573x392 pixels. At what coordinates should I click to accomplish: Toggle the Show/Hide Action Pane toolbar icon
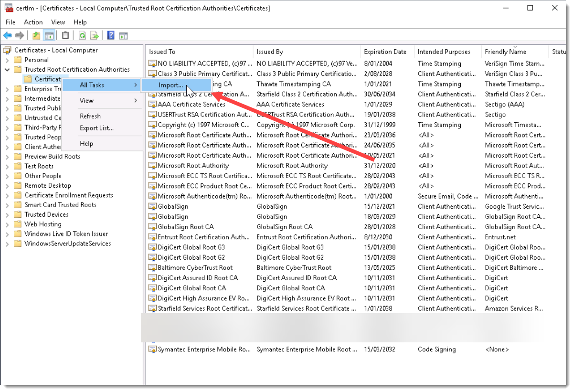pos(123,35)
